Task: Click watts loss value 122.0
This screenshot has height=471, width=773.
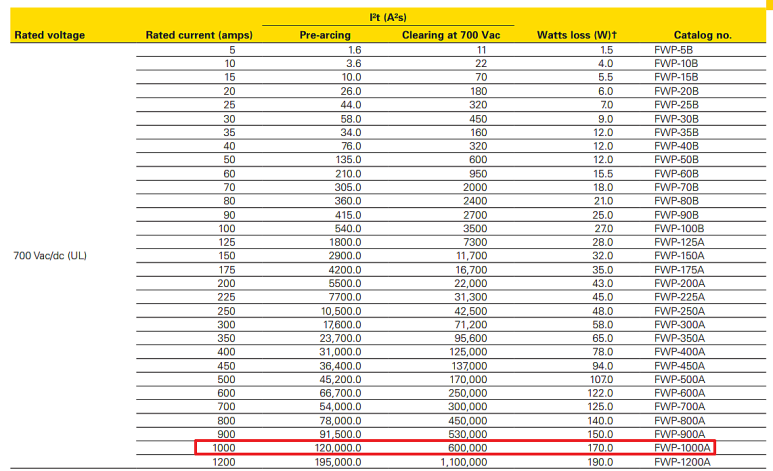Action: pos(600,394)
